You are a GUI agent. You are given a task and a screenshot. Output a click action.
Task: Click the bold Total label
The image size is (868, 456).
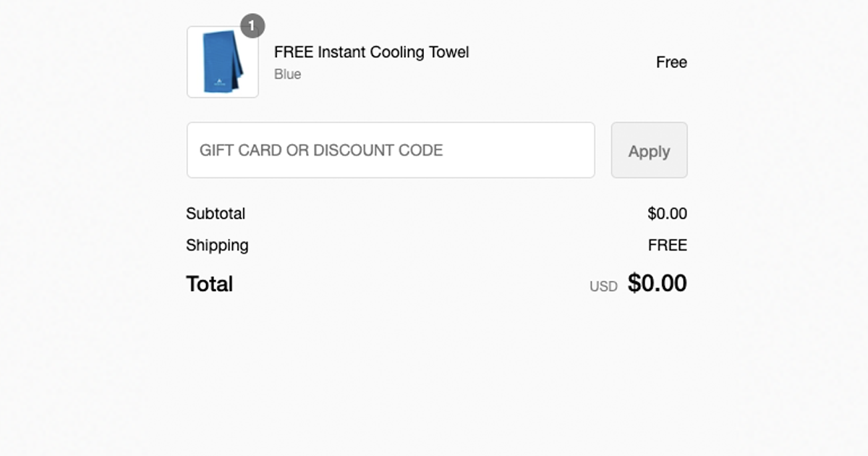[209, 284]
